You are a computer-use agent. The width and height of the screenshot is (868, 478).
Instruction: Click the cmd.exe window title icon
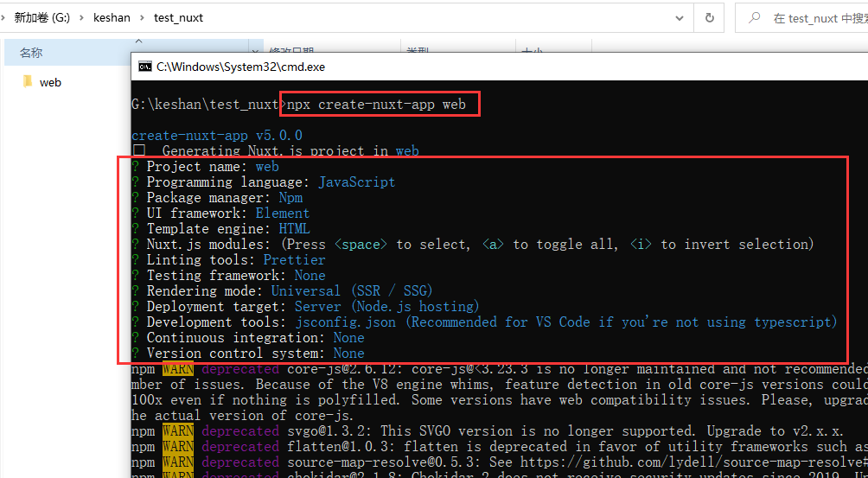[145, 67]
